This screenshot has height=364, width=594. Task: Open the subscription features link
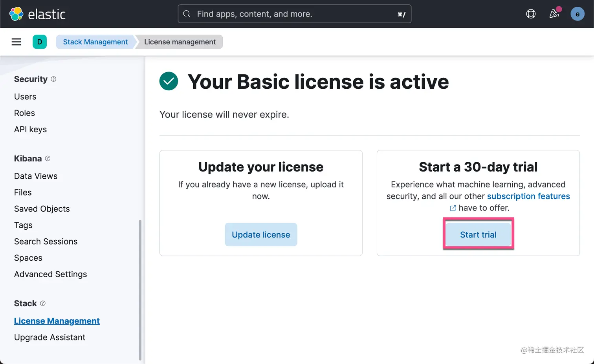click(528, 196)
